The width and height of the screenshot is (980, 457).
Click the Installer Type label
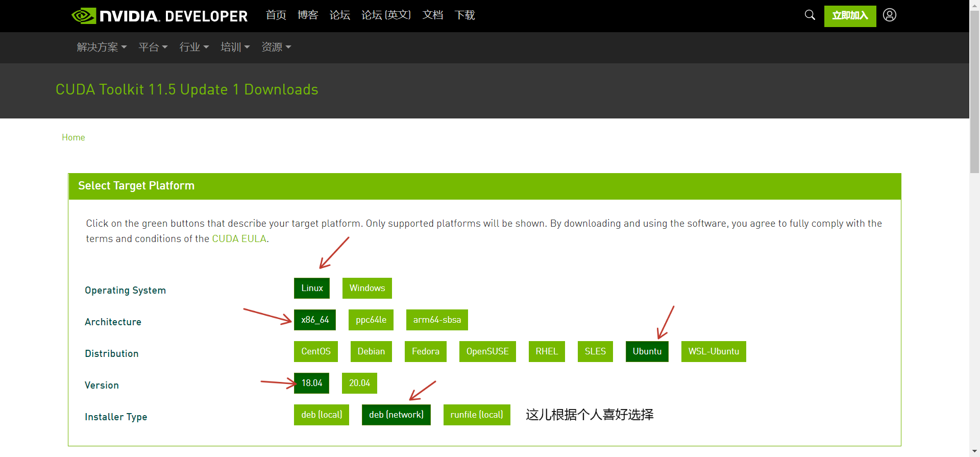tap(116, 417)
